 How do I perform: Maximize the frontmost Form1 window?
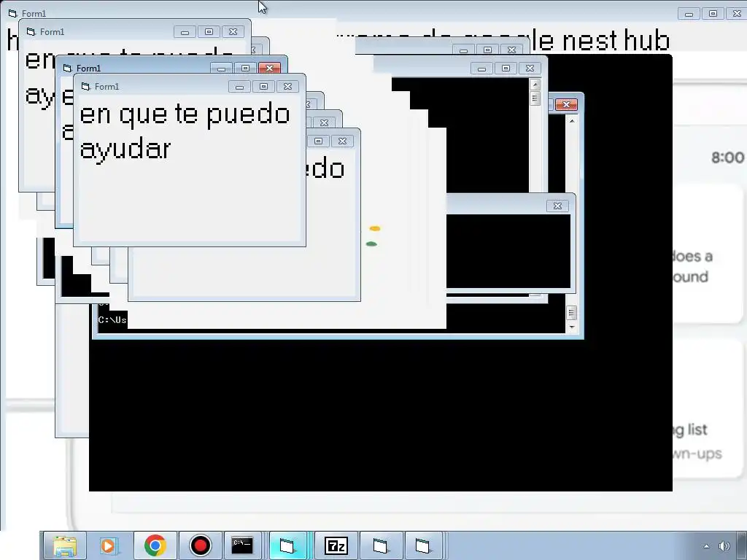[x=263, y=86]
